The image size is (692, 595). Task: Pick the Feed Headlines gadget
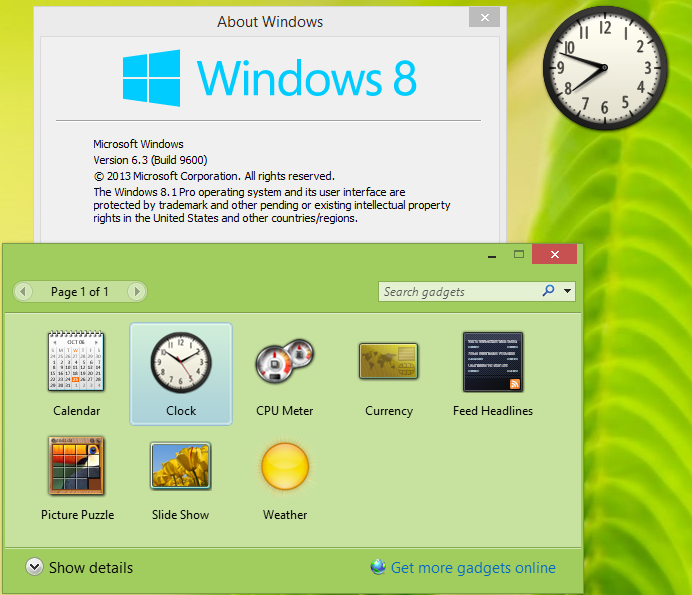pos(493,361)
